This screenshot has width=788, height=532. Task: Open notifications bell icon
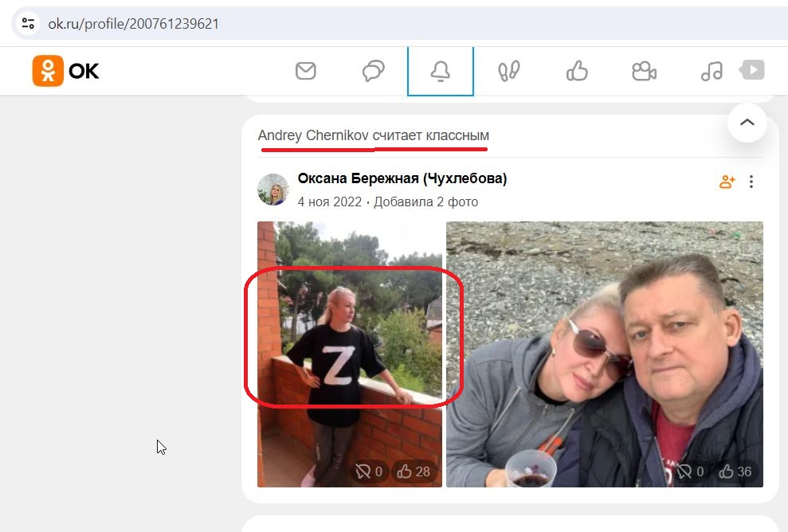(x=441, y=71)
